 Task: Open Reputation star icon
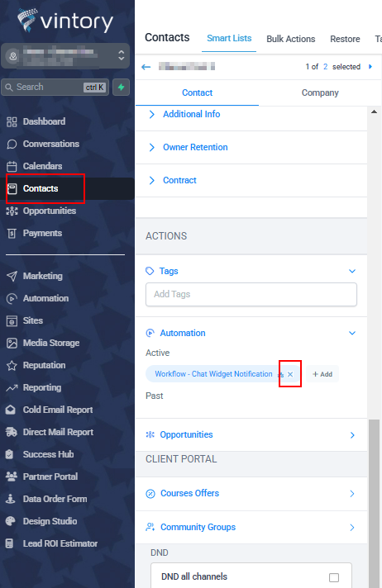(x=12, y=365)
